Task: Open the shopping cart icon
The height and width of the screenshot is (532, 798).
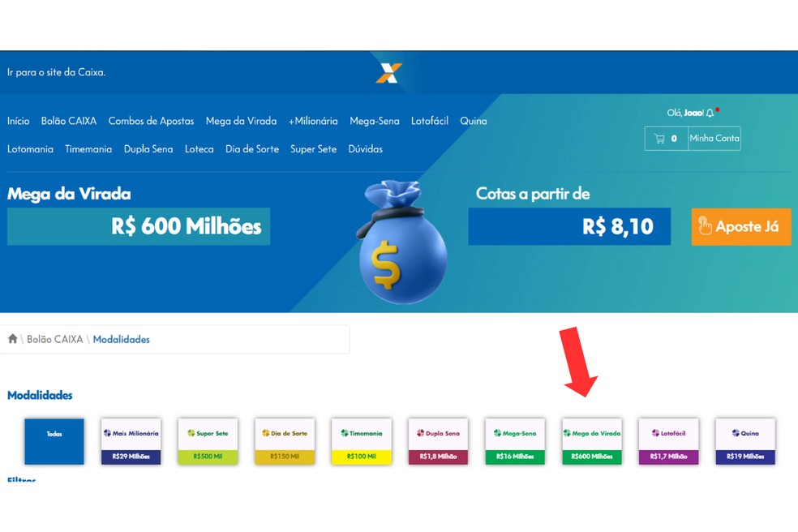Action: [659, 139]
